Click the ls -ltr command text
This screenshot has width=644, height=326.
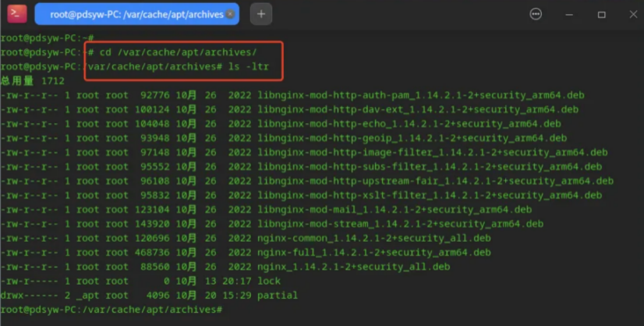click(x=249, y=66)
